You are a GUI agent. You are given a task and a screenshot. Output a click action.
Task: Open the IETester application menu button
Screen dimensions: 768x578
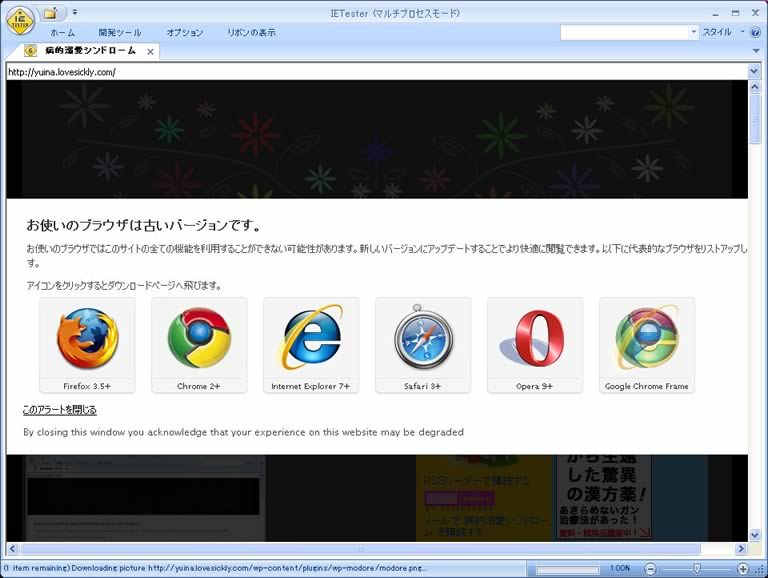point(20,21)
